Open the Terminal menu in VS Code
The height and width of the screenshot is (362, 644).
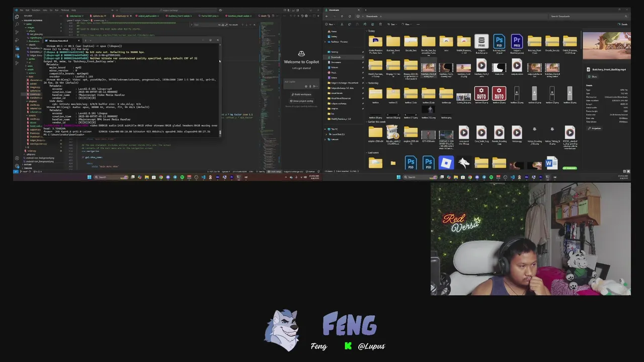[65, 10]
